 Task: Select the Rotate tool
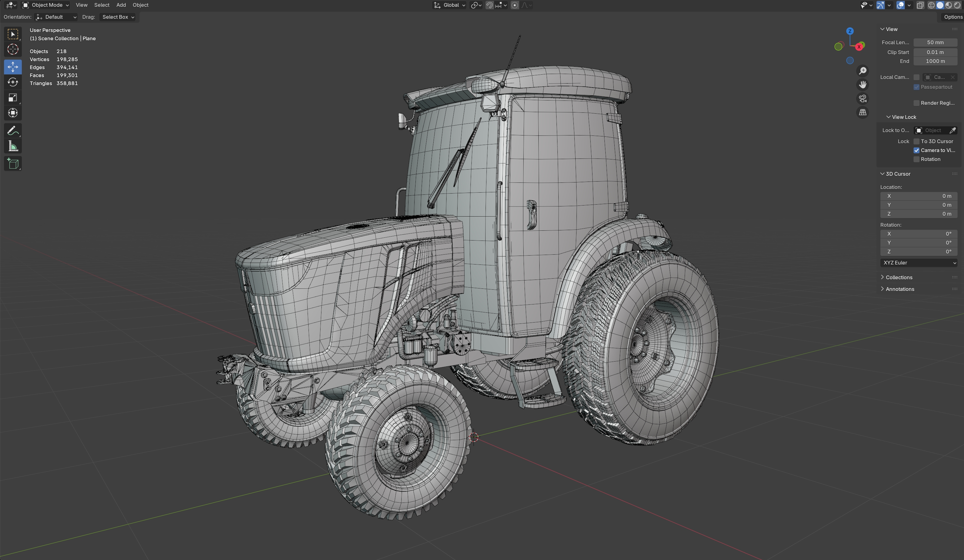pos(13,82)
